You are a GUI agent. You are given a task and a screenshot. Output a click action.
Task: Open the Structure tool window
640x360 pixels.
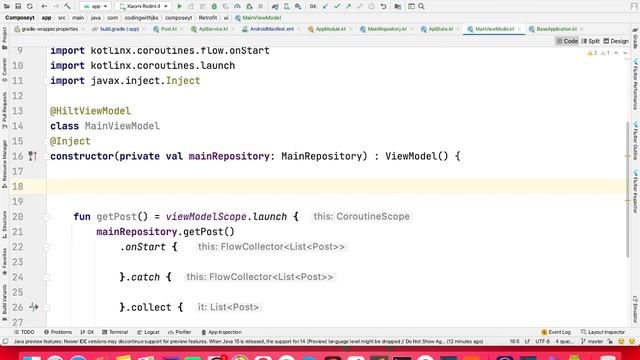click(x=4, y=225)
